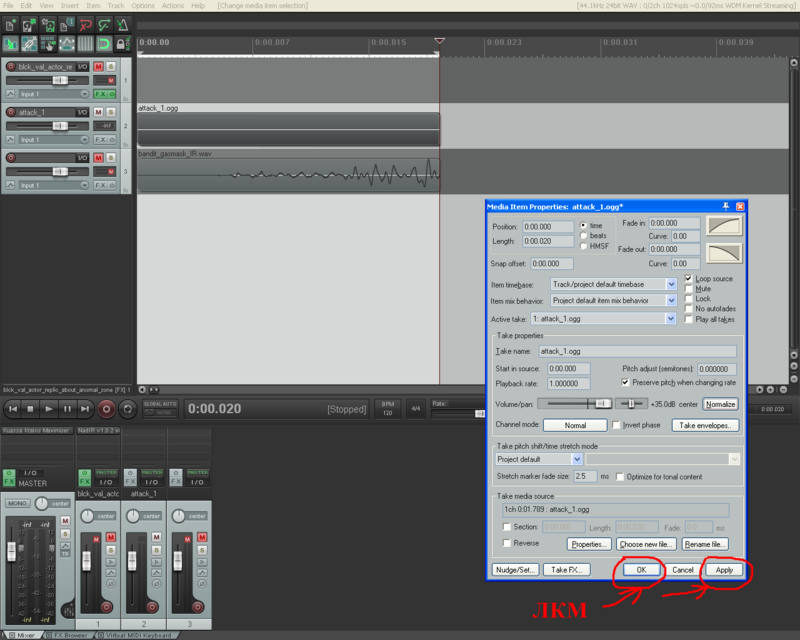
Task: Click the Normalize button
Action: (x=720, y=404)
